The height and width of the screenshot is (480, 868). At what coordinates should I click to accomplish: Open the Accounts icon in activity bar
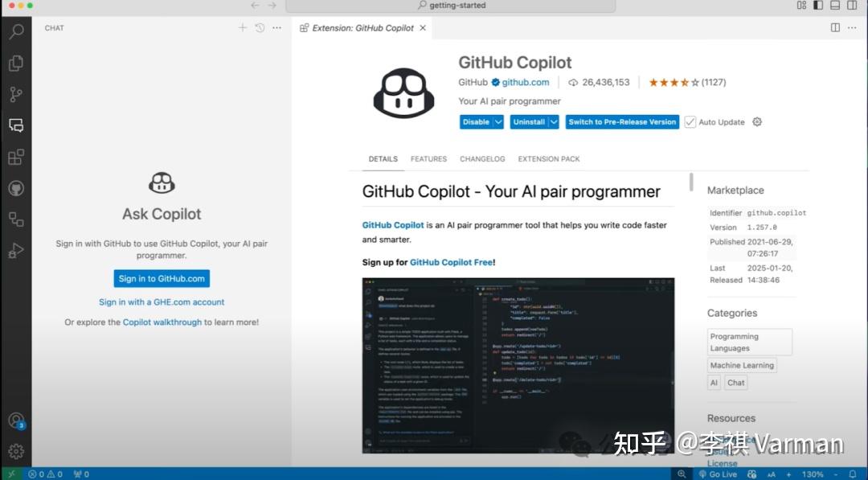click(16, 421)
